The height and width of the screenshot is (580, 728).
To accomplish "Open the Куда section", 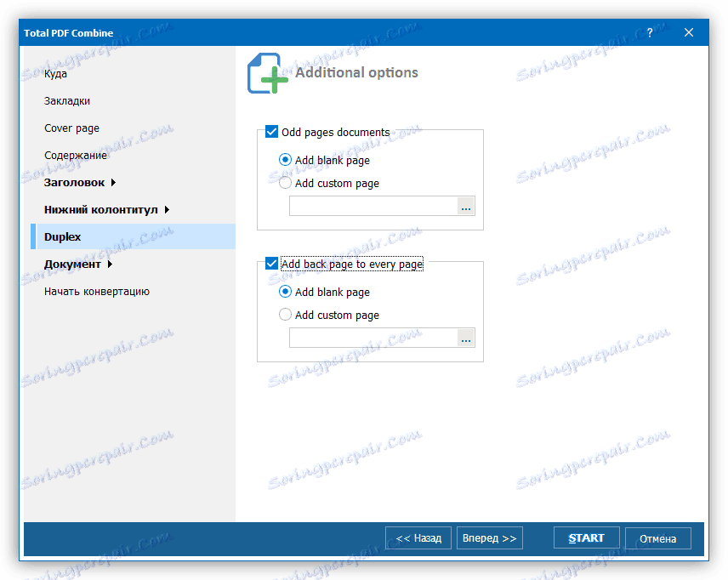I will click(55, 74).
